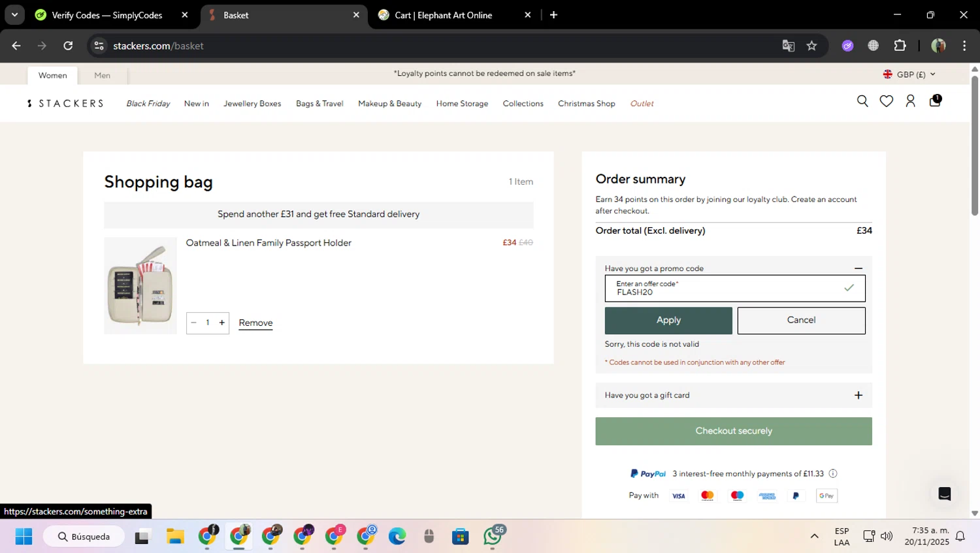Open the Collections menu
The image size is (980, 553).
click(523, 103)
